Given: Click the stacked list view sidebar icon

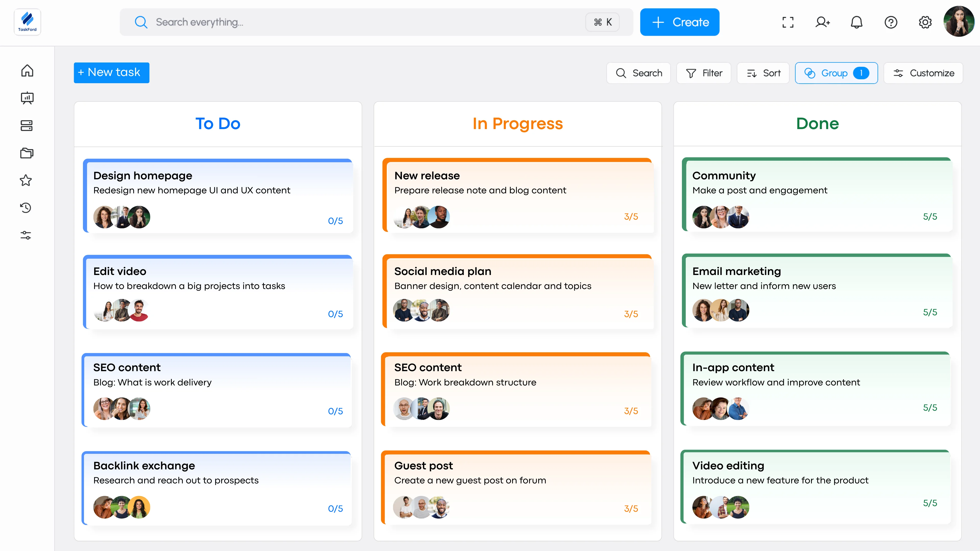Looking at the screenshot, I should pos(27,126).
